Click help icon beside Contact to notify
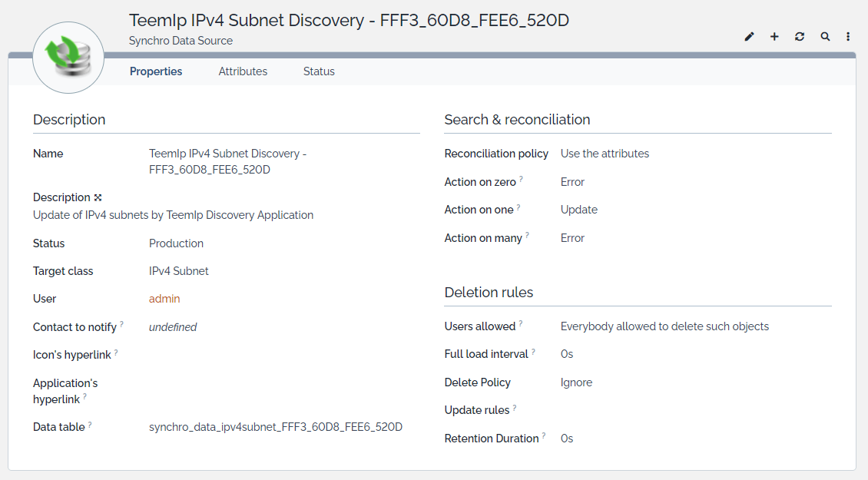This screenshot has height=480, width=868. 122,324
